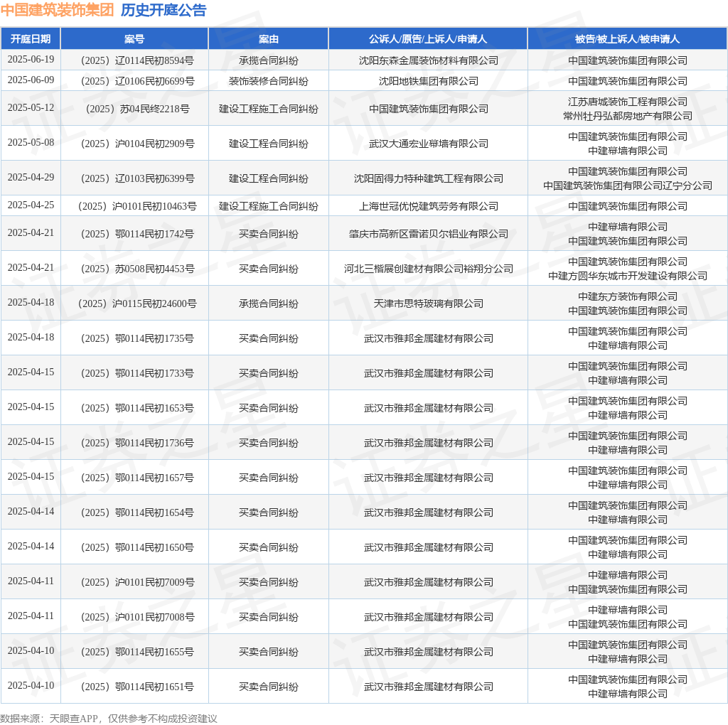Select case number (2025)鄂0114民初1733号

pos(137,374)
